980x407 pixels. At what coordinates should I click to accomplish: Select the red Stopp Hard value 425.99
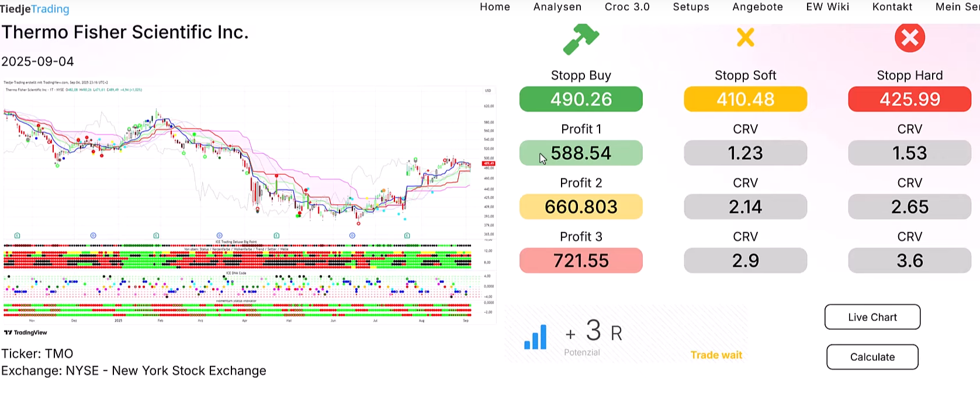pyautogui.click(x=909, y=99)
